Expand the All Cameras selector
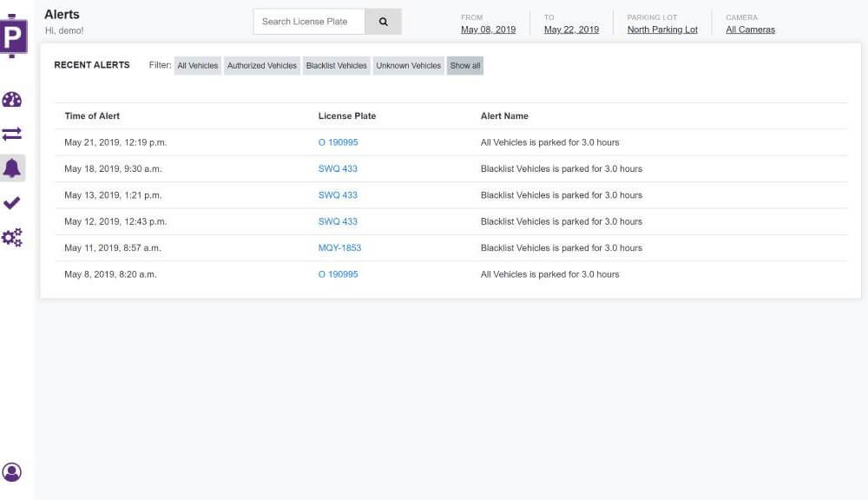This screenshot has width=868, height=500. coord(750,30)
